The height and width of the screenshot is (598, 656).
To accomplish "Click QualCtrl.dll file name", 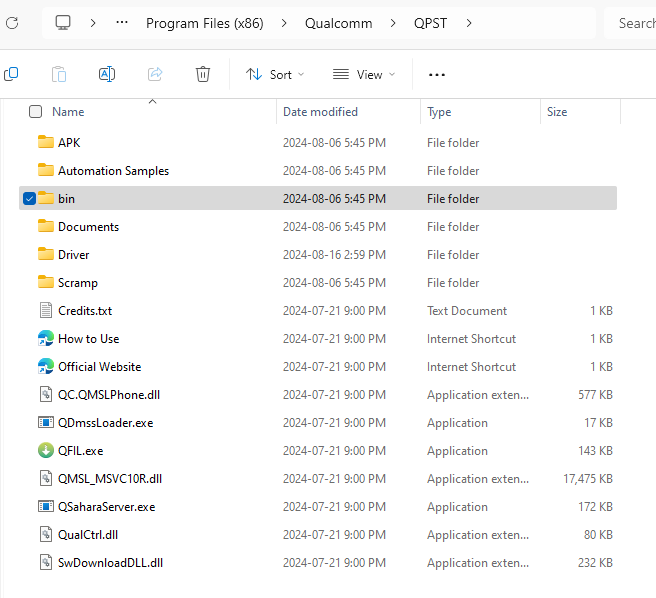I will point(88,535).
